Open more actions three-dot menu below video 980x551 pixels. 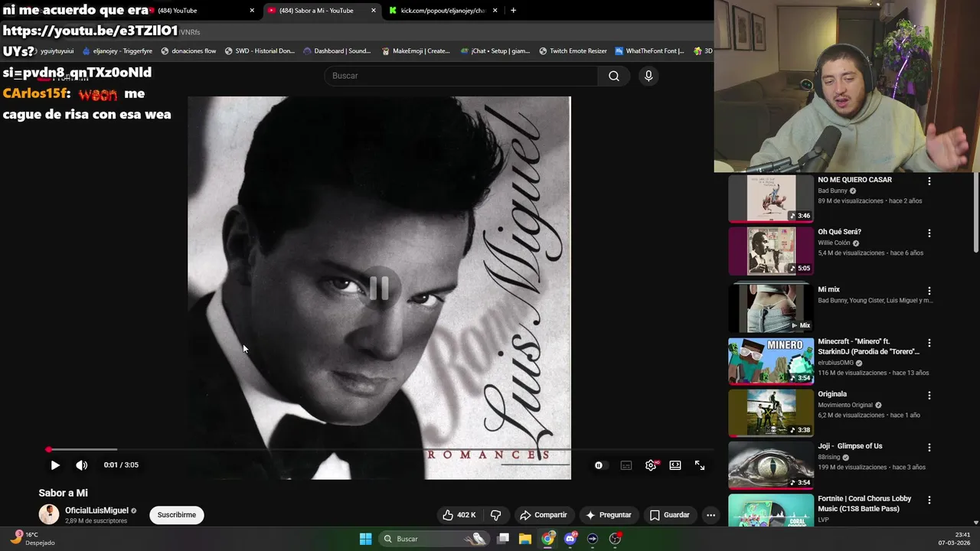click(710, 515)
